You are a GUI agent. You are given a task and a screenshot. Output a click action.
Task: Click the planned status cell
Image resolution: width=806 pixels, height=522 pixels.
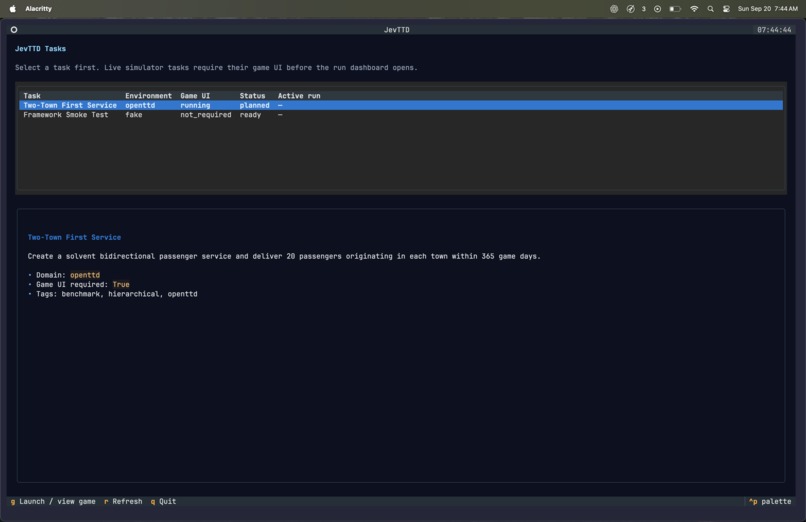click(254, 105)
